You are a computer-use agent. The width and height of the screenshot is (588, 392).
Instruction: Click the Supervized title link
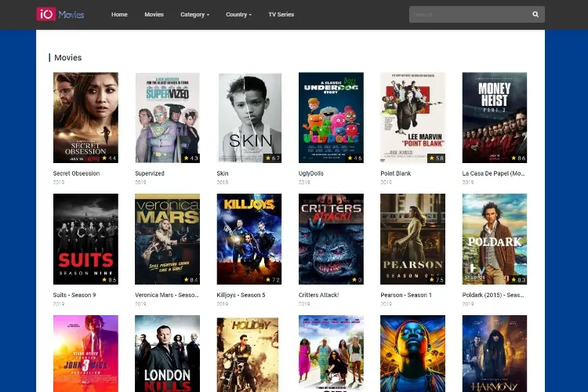[150, 173]
